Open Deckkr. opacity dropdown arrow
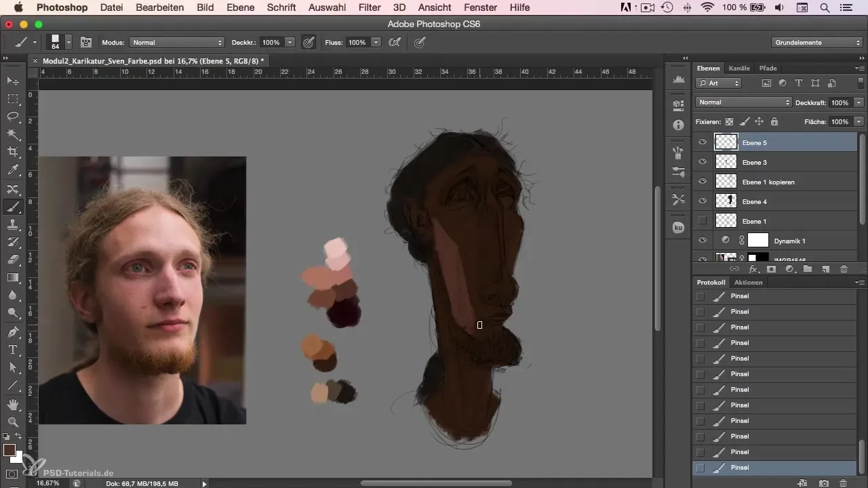Image resolution: width=868 pixels, height=488 pixels. [290, 42]
